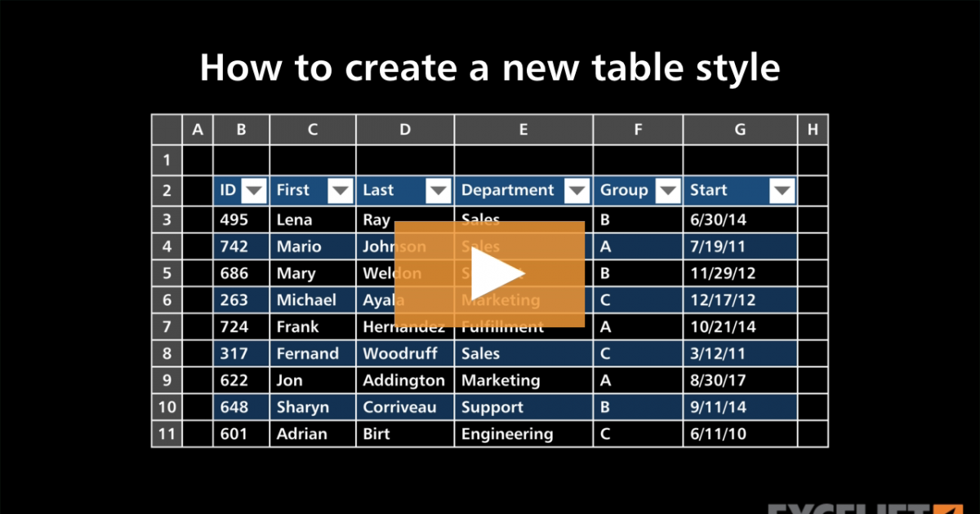The width and height of the screenshot is (980, 514).
Task: Select the cell with ID 601
Action: tap(234, 434)
